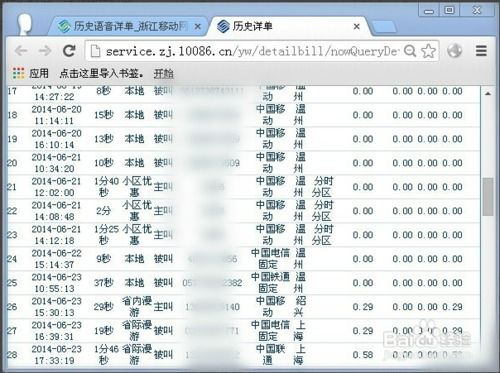500x373 pixels.
Task: Click the time 2014-06-20 11:14:11 in row 18
Action: point(56,115)
